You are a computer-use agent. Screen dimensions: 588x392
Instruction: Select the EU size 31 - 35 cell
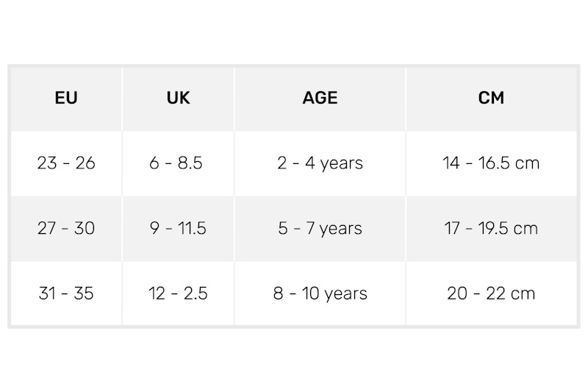pos(66,293)
